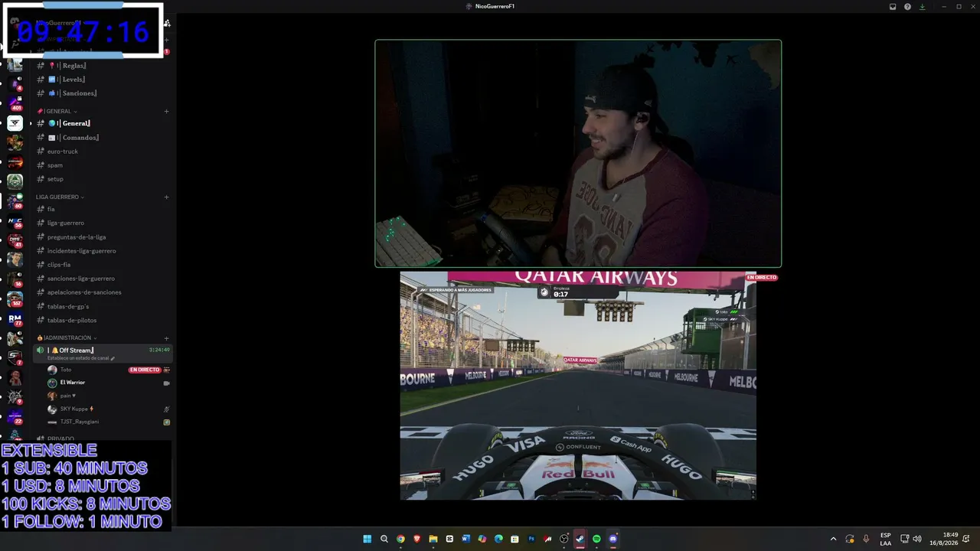Open the server with the 22 badge
The height and width of the screenshot is (551, 980).
[15, 416]
